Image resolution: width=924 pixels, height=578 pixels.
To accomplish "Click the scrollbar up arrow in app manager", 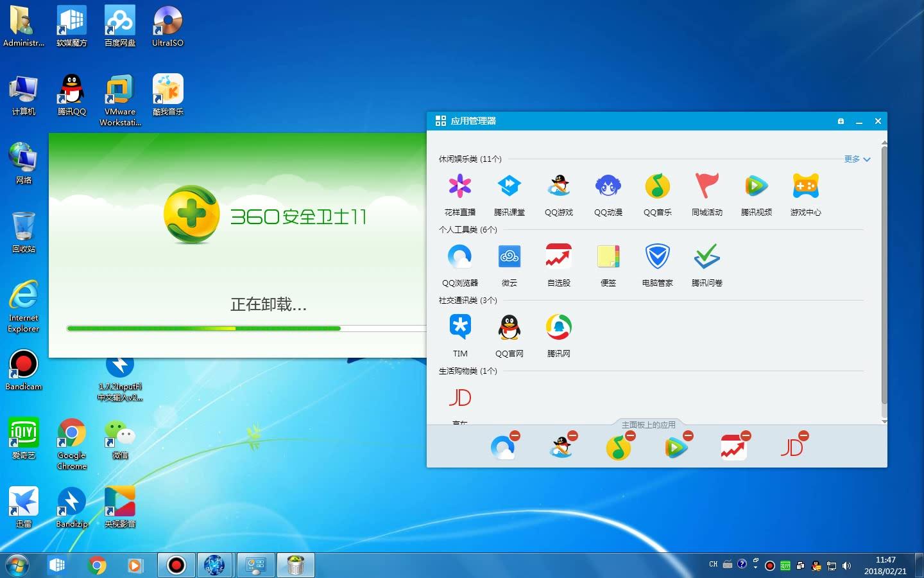I will point(884,143).
